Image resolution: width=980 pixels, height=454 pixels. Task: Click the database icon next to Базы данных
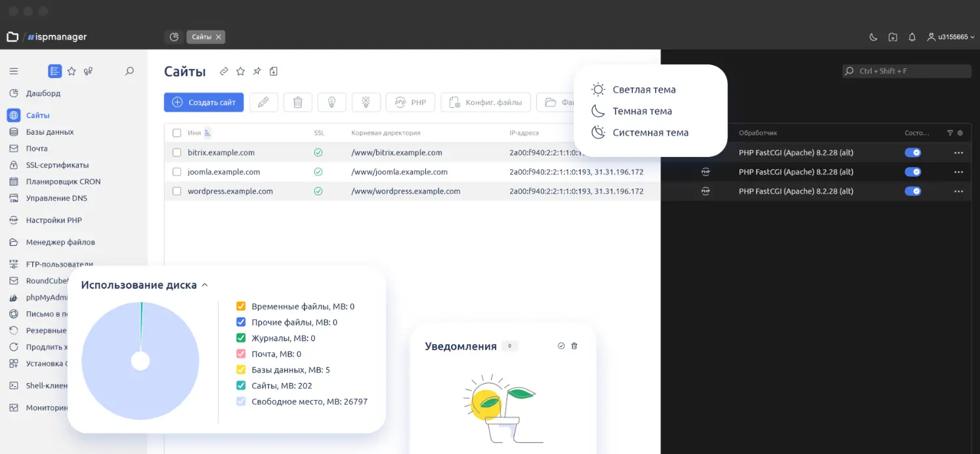[14, 132]
